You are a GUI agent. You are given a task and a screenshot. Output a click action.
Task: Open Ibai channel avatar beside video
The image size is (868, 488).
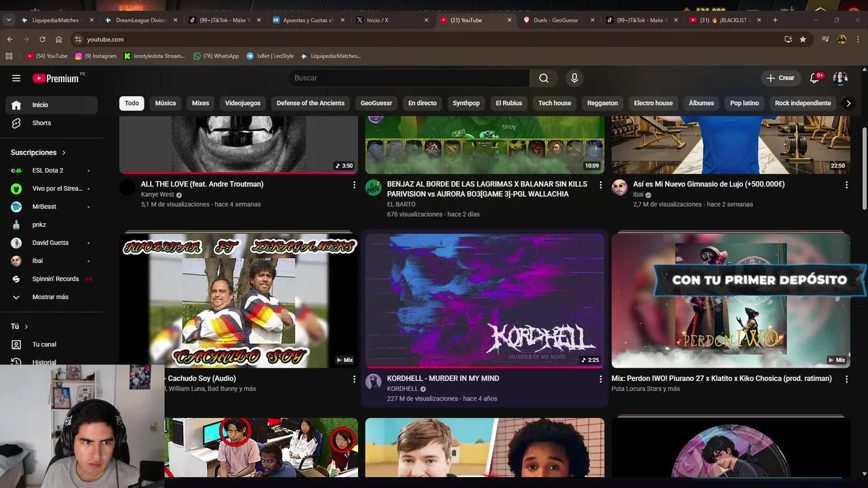pos(620,188)
